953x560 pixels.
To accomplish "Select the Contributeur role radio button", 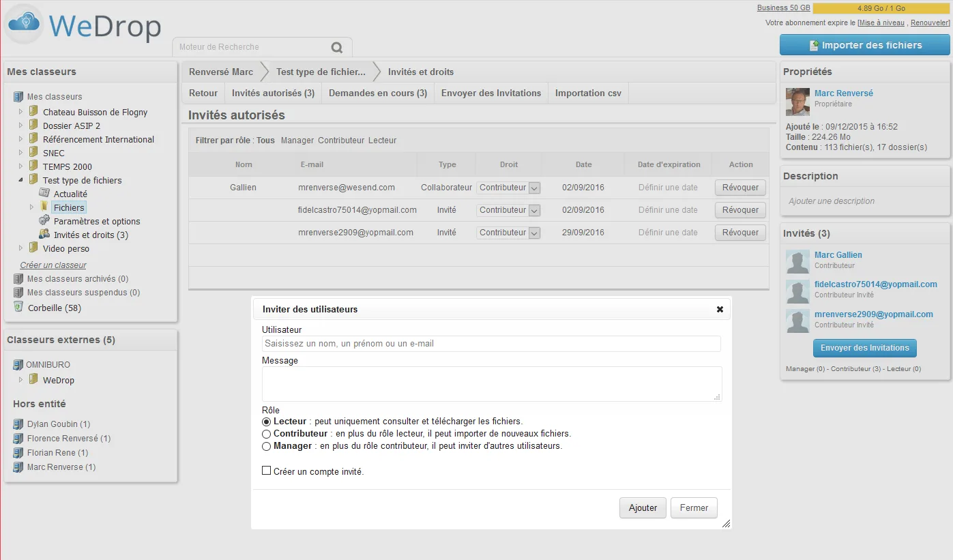I will coord(267,434).
